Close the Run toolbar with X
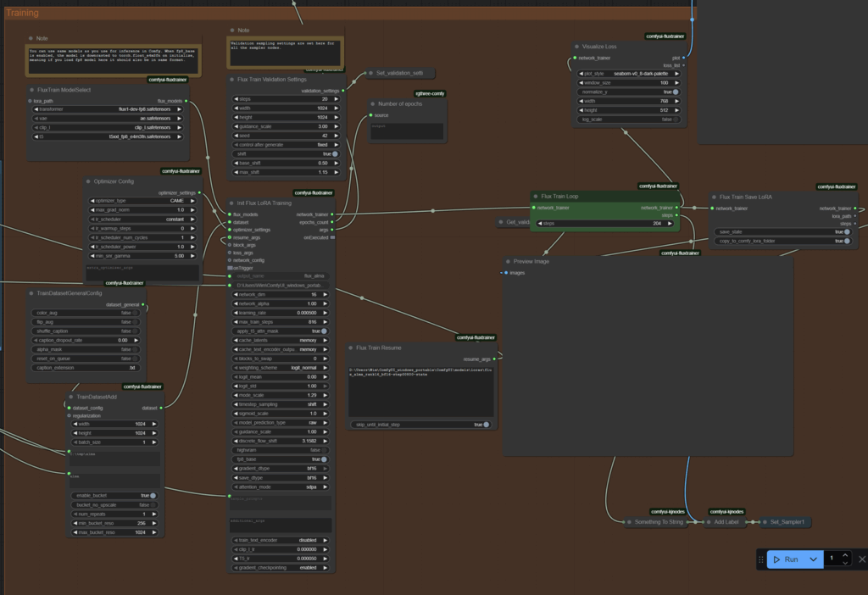The image size is (868, 595). 862,559
